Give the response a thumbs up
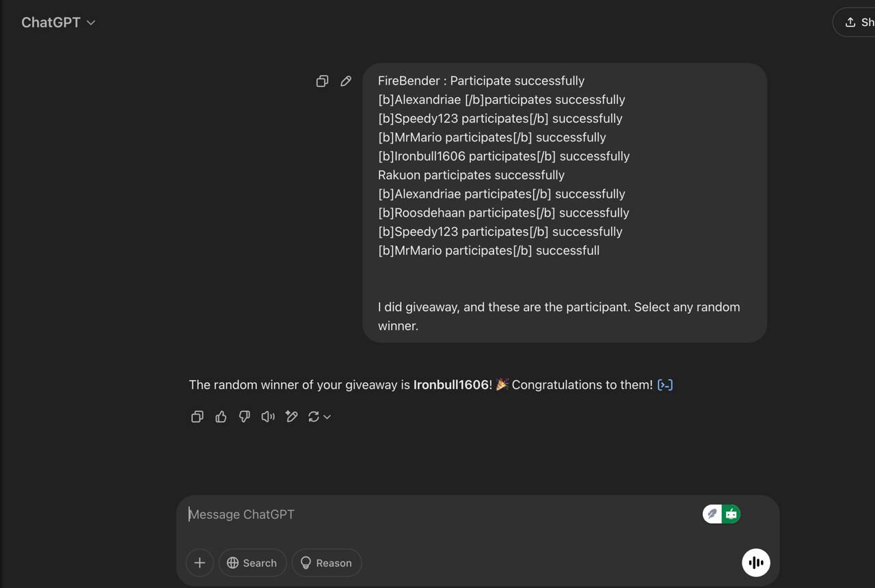This screenshot has width=875, height=588. tap(221, 416)
